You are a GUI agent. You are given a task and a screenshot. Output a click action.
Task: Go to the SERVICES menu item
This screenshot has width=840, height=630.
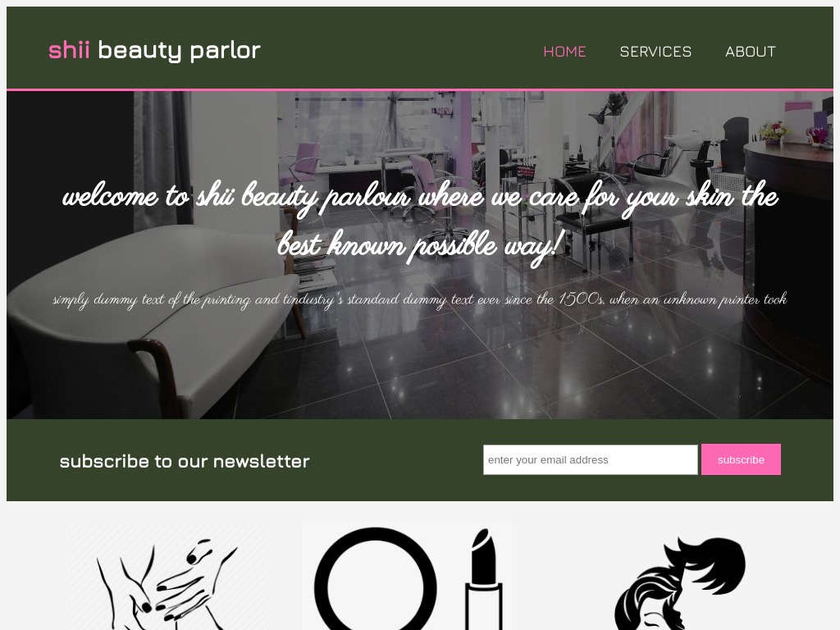tap(655, 52)
